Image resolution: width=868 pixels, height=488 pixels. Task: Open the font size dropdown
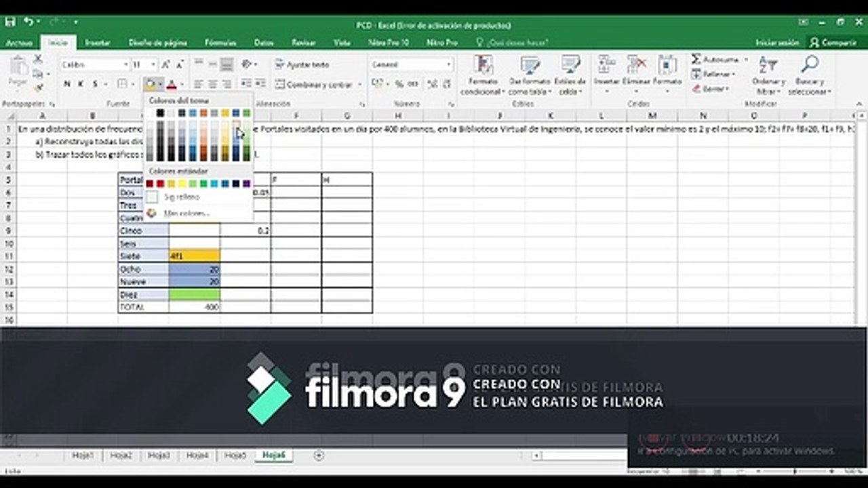click(153, 64)
